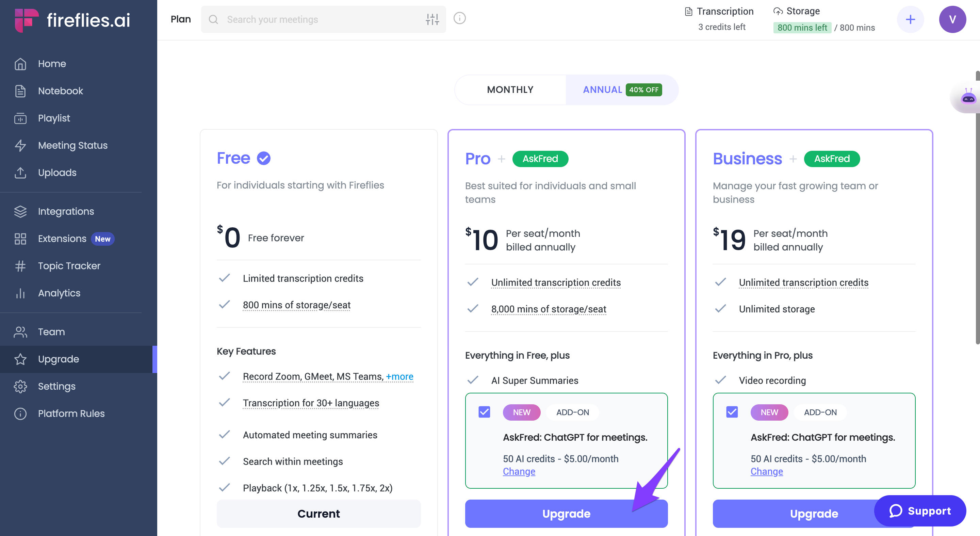Screen dimensions: 980x536
Task: Click 'Unlimited storage' text in Business plan
Action: (x=777, y=309)
